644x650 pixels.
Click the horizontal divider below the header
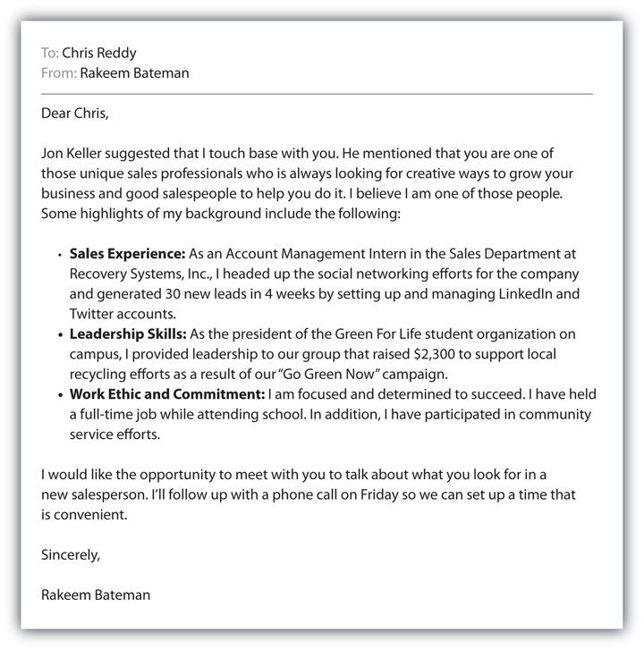pos(317,94)
